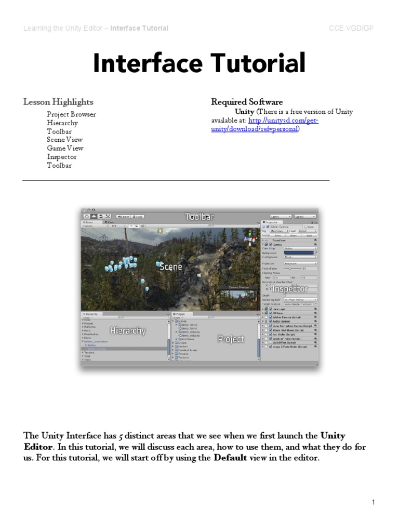The height and width of the screenshot is (532, 399).
Task: Open the Layers dropdown in toolbar
Action: 281,217
